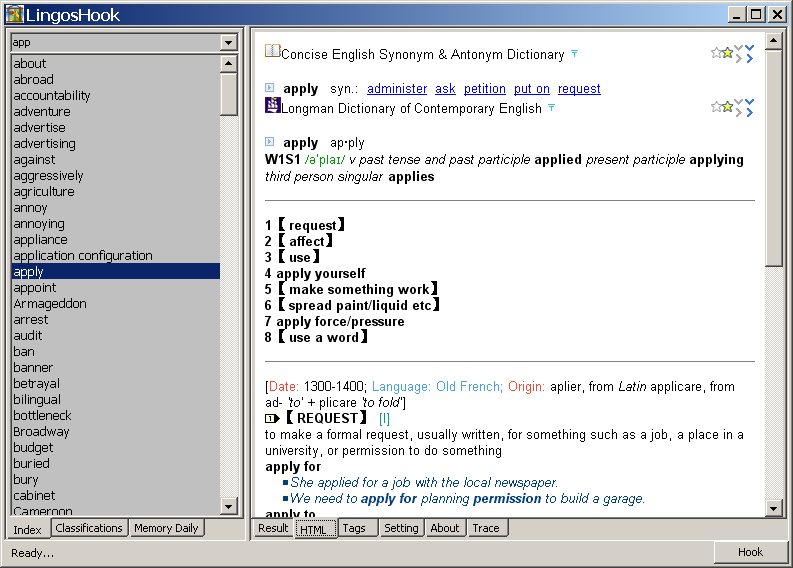Image resolution: width=793 pixels, height=568 pixels.
Task: Click the entry arrow icon before synonym 'apply'
Action: point(270,88)
